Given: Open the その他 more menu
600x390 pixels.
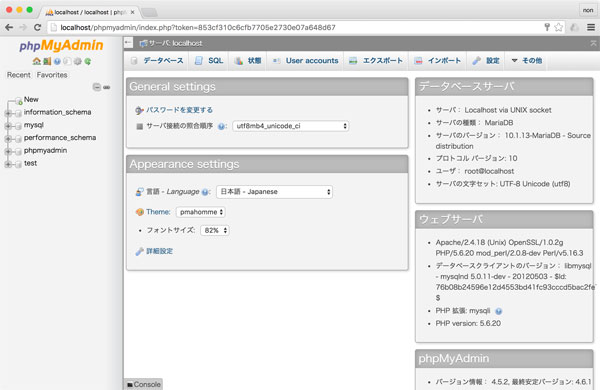Looking at the screenshot, I should 527,60.
